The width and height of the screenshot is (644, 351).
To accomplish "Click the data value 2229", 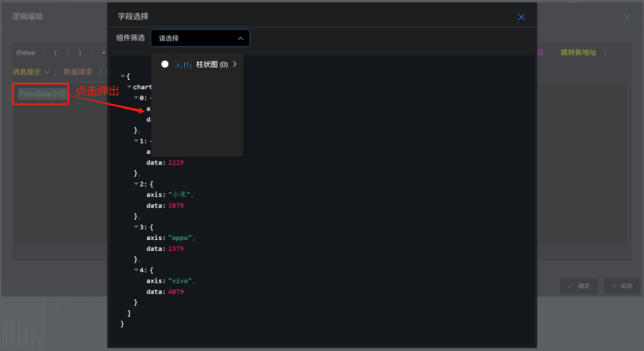I will click(175, 162).
